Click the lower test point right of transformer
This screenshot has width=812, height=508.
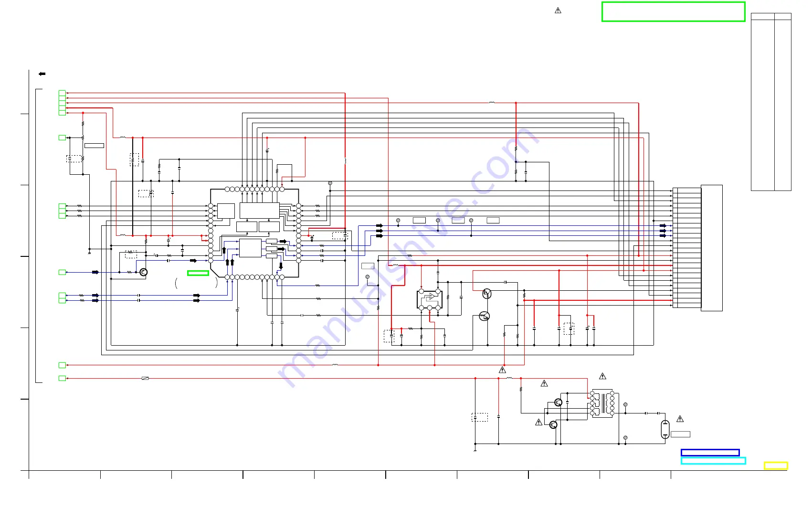625,437
